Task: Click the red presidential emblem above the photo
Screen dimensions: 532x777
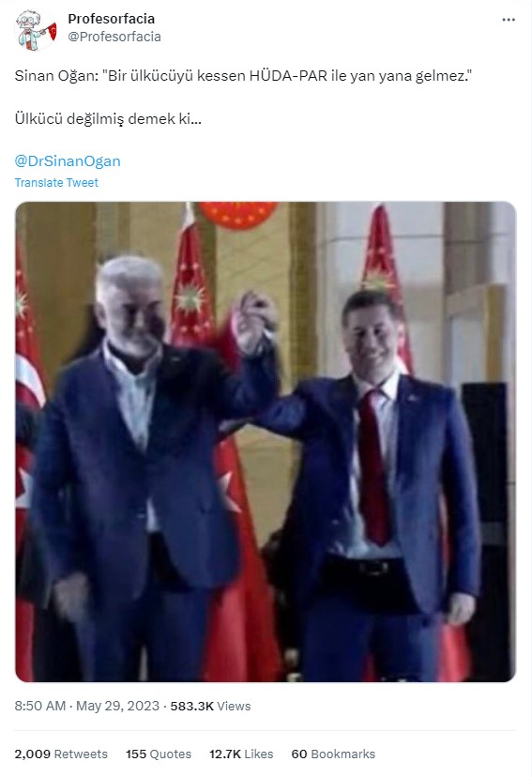Action: tap(238, 215)
